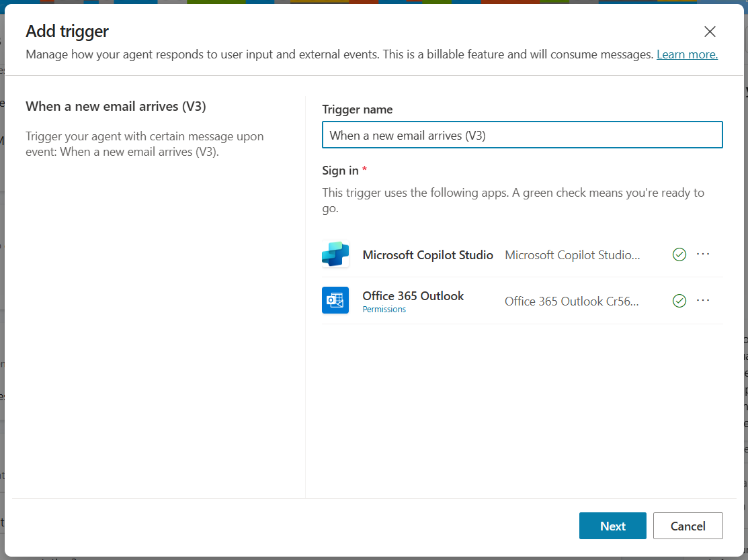Open more options for Office 365 Outlook connection
The width and height of the screenshot is (748, 560).
pyautogui.click(x=703, y=300)
